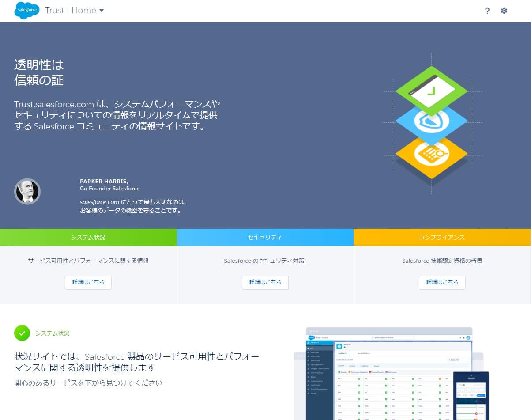Open settings with the gear icon
531x420 pixels.
pos(504,11)
